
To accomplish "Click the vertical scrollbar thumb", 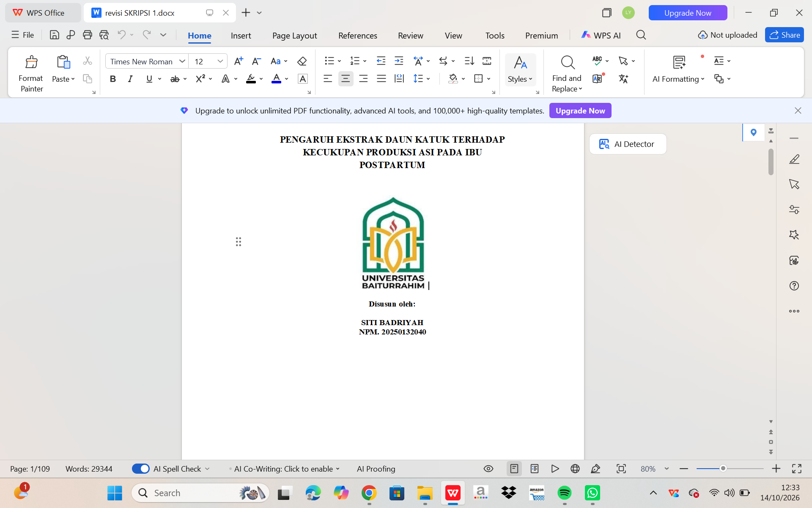I will pyautogui.click(x=771, y=162).
